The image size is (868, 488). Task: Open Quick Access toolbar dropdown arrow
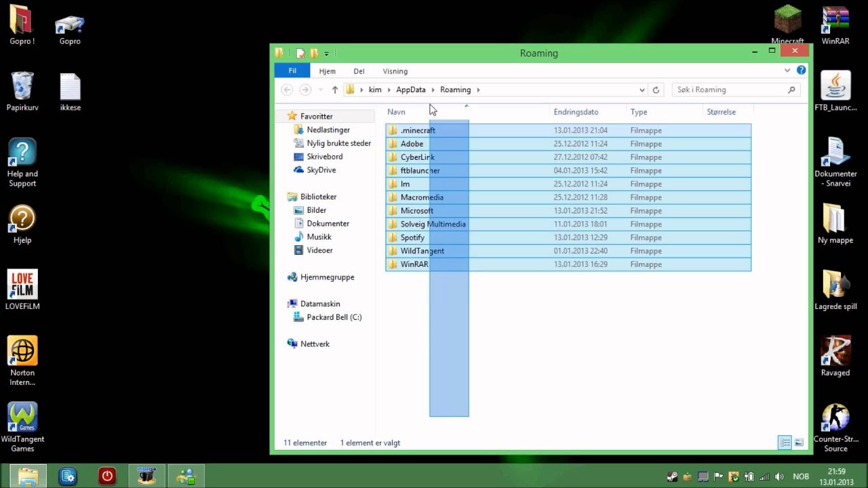point(326,54)
